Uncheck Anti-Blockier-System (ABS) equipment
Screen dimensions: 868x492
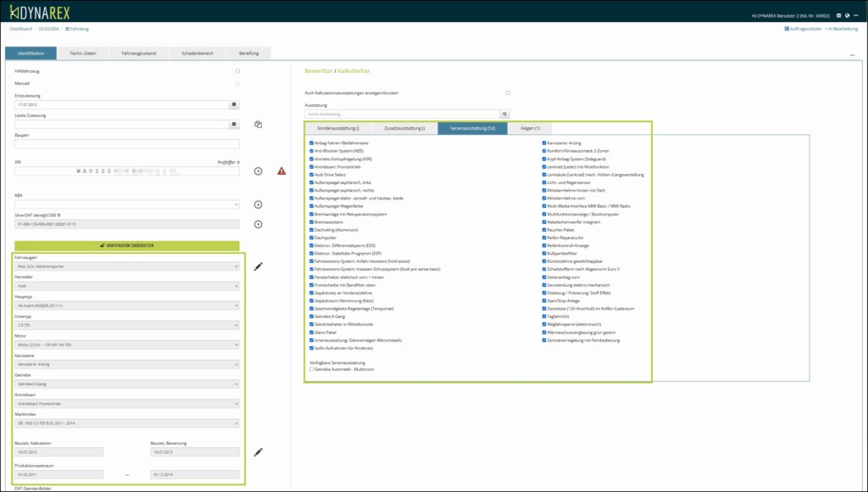pos(312,151)
